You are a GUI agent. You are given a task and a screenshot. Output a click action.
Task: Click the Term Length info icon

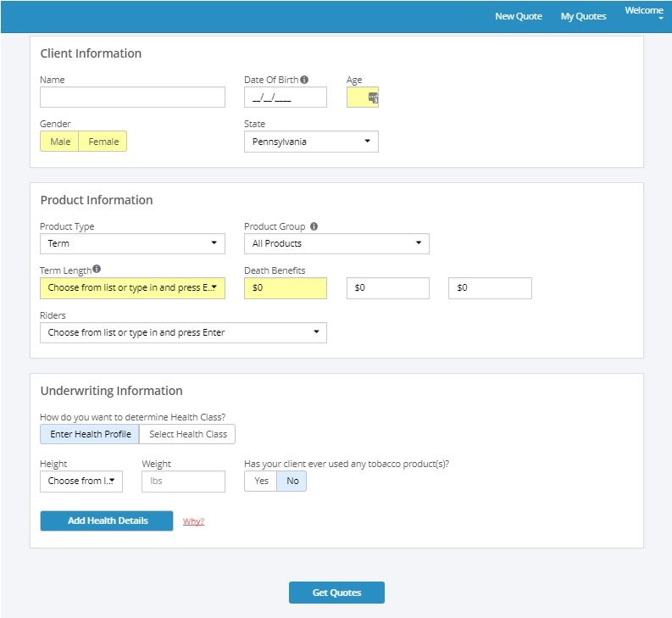click(97, 270)
